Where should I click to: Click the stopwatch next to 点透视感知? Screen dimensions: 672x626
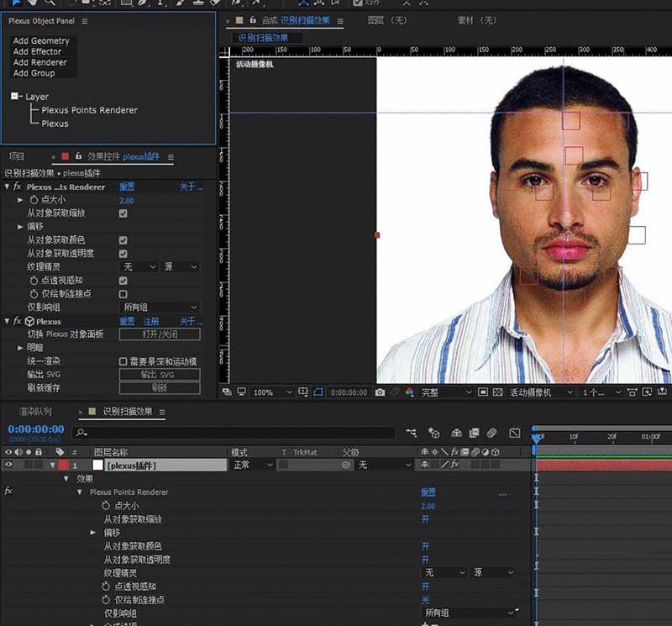coord(34,281)
